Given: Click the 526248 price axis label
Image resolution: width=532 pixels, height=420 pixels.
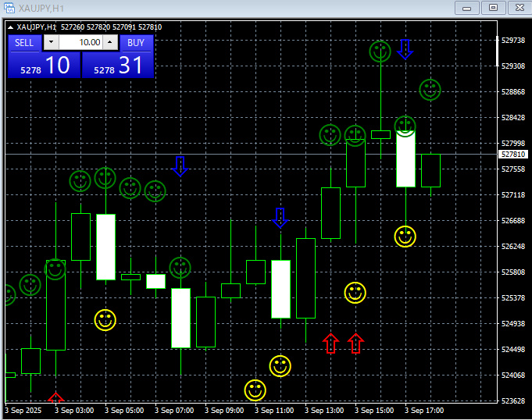Looking at the screenshot, I should click(x=513, y=247).
